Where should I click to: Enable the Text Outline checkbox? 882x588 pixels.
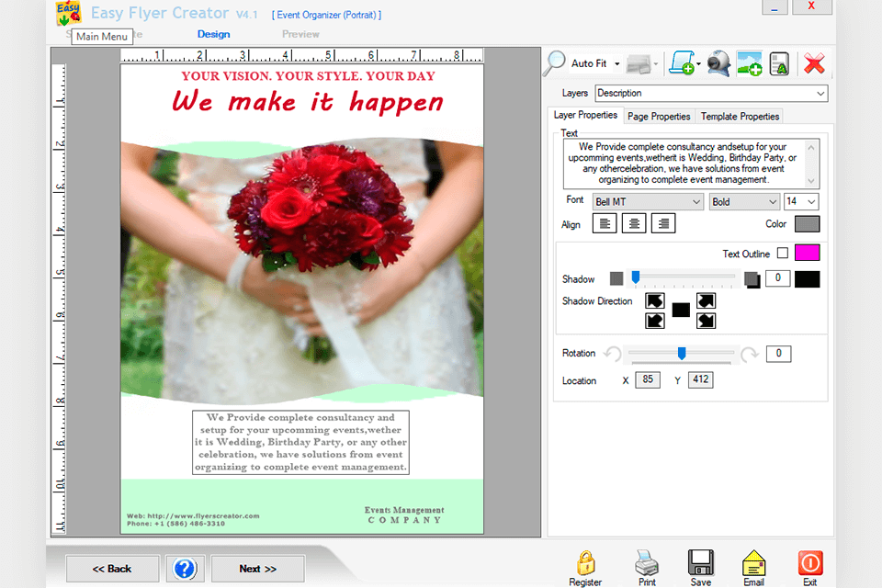tap(783, 254)
